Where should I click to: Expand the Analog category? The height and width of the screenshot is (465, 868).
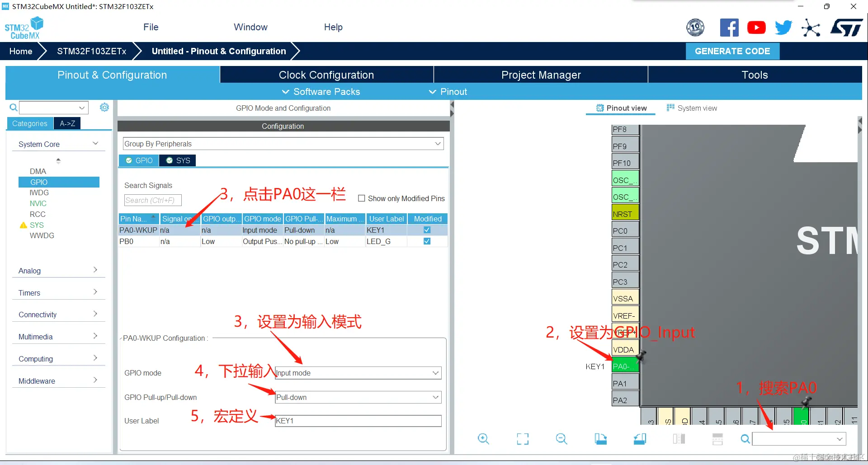click(58, 270)
